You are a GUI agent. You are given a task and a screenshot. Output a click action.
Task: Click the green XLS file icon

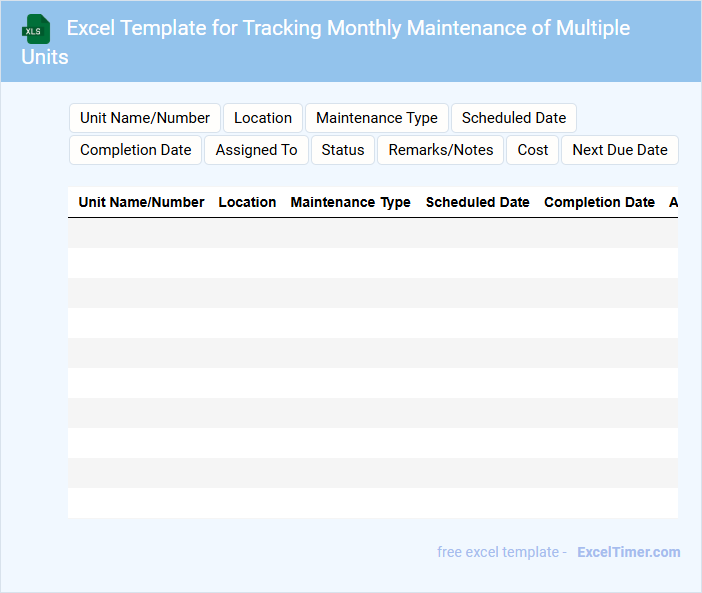tap(37, 29)
